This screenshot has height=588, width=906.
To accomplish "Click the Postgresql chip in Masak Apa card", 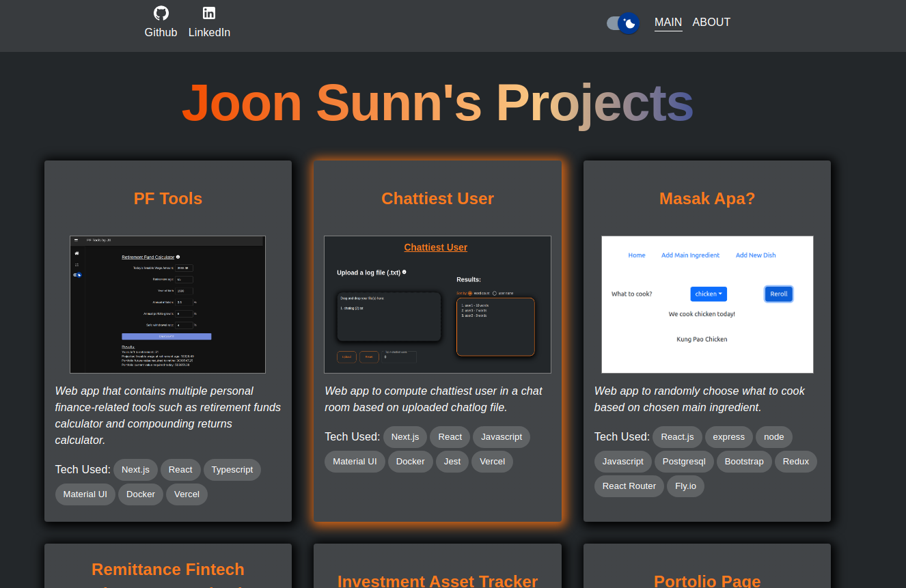I will [x=684, y=461].
